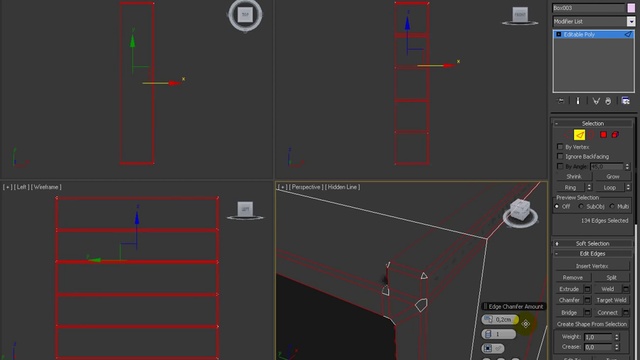Click the Grow button
This screenshot has height=360, width=640.
612,177
